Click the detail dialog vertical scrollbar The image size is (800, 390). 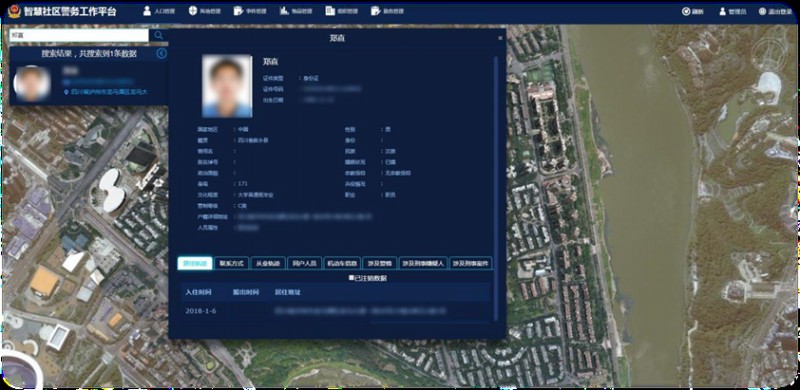tap(495, 189)
